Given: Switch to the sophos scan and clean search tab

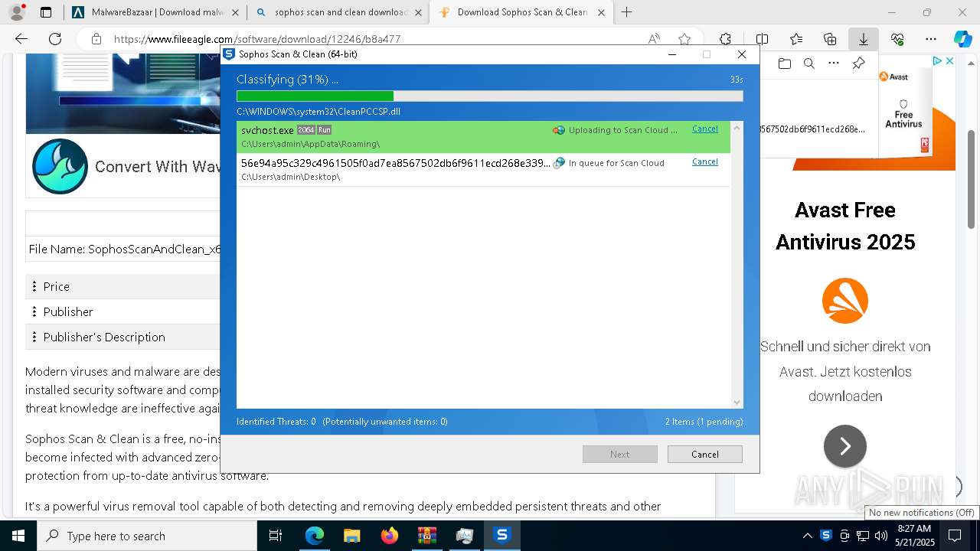Looking at the screenshot, I should point(339,12).
